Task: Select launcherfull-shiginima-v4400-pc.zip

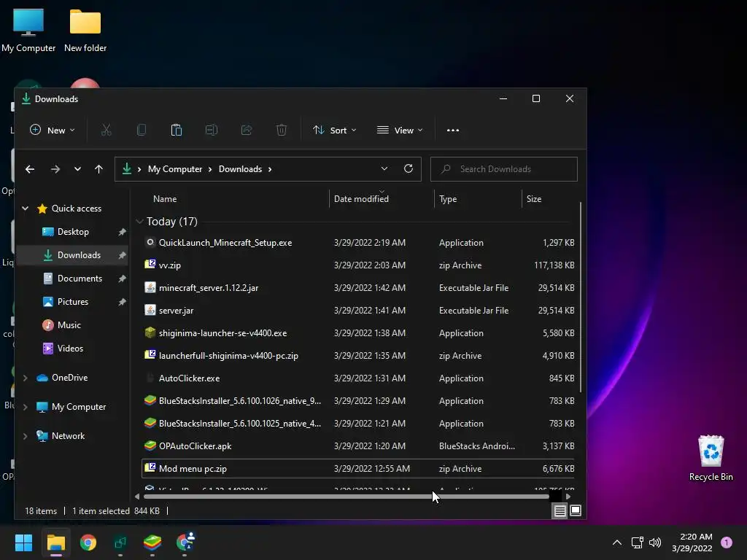Action: [359, 356]
